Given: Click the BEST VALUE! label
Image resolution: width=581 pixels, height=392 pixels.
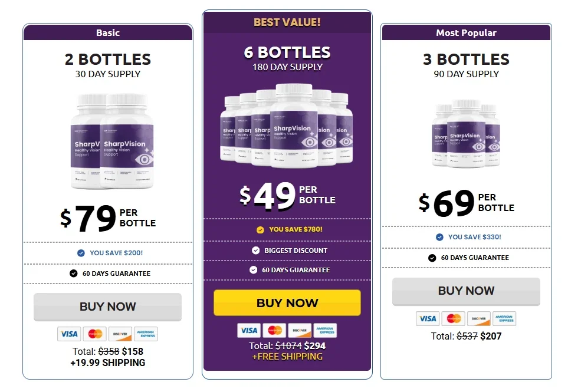Looking at the screenshot, I should 287,22.
